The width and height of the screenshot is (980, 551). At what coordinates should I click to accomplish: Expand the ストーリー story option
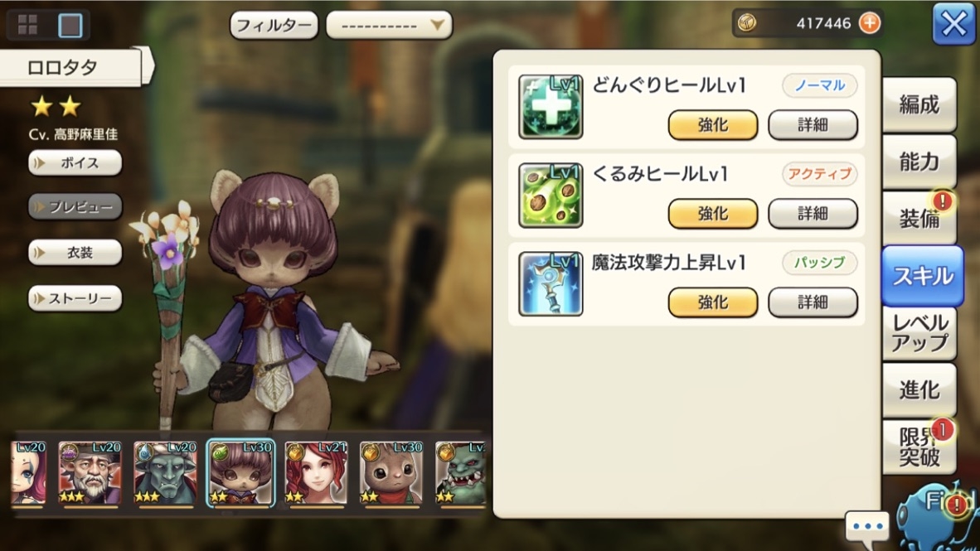pyautogui.click(x=75, y=298)
